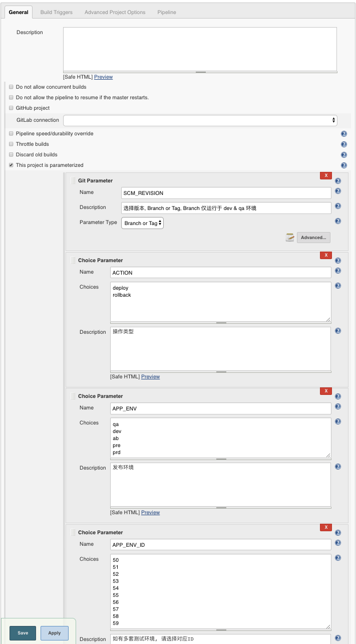Open help for APP_ENV_ID choices field

tap(338, 558)
